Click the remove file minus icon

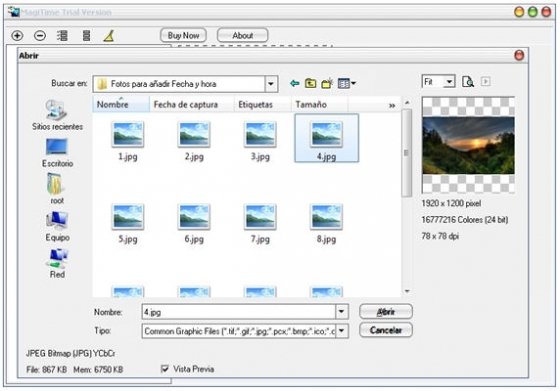[x=40, y=35]
